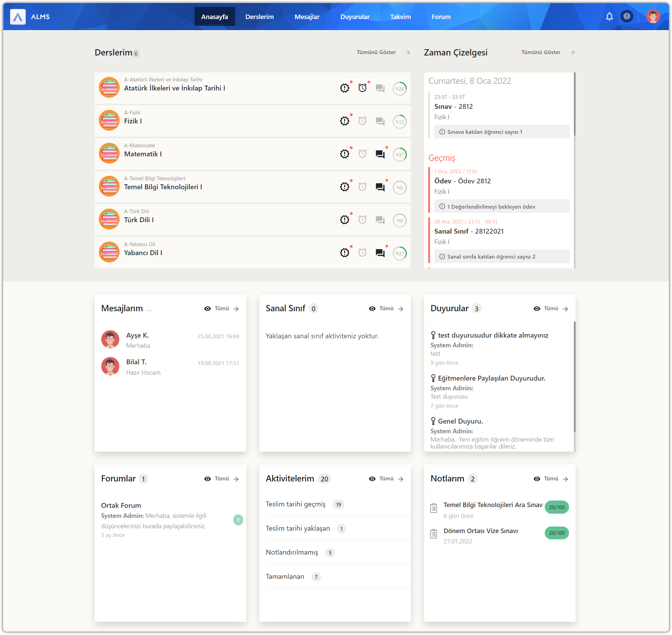Click the notification bell icon

click(x=609, y=16)
